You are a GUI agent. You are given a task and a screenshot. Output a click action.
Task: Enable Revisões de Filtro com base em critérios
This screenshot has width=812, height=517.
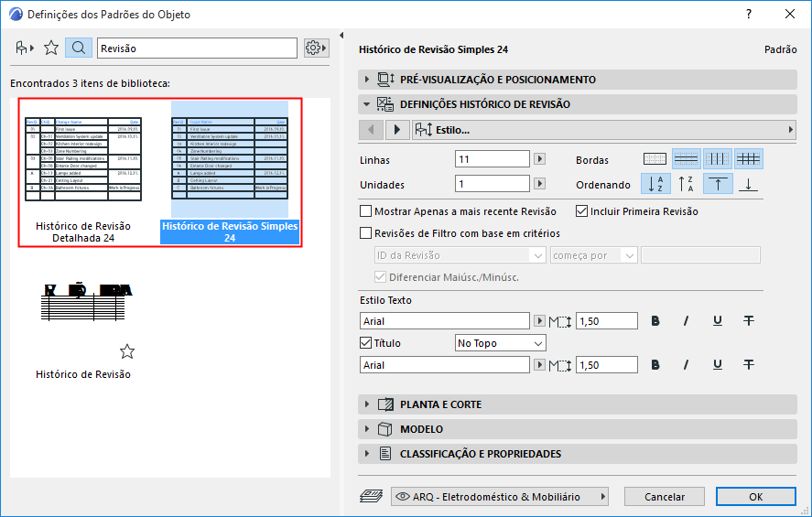[365, 233]
